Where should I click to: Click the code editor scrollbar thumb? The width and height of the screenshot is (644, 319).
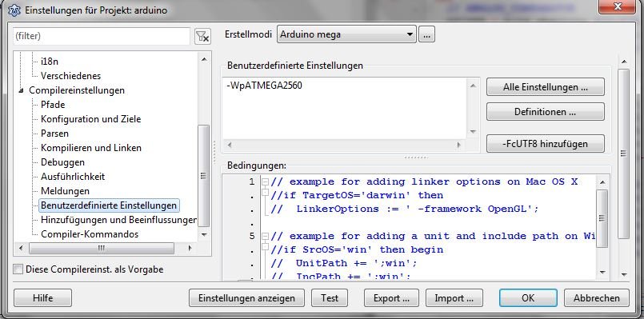pyautogui.click(x=602, y=218)
